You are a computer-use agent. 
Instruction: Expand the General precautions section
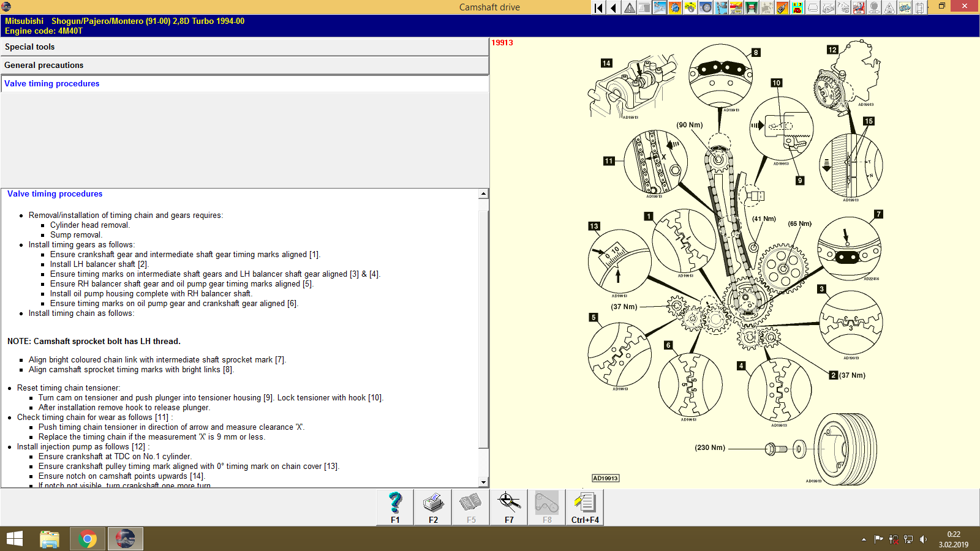[x=43, y=65]
